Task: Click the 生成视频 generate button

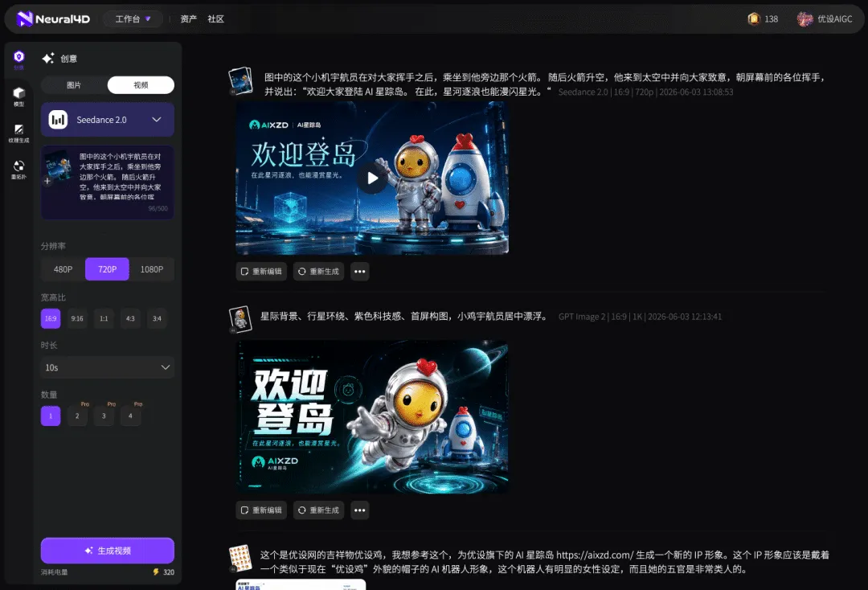Action: coord(108,550)
